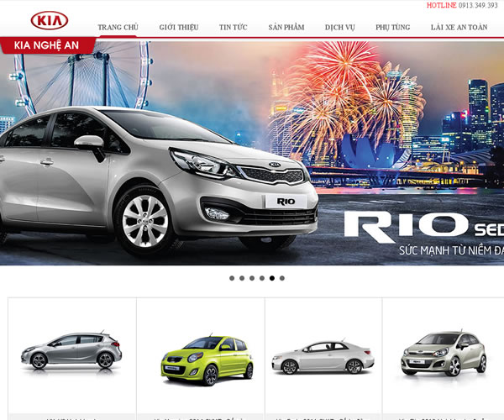
Task: Click the KIA logo in the header
Action: click(50, 20)
